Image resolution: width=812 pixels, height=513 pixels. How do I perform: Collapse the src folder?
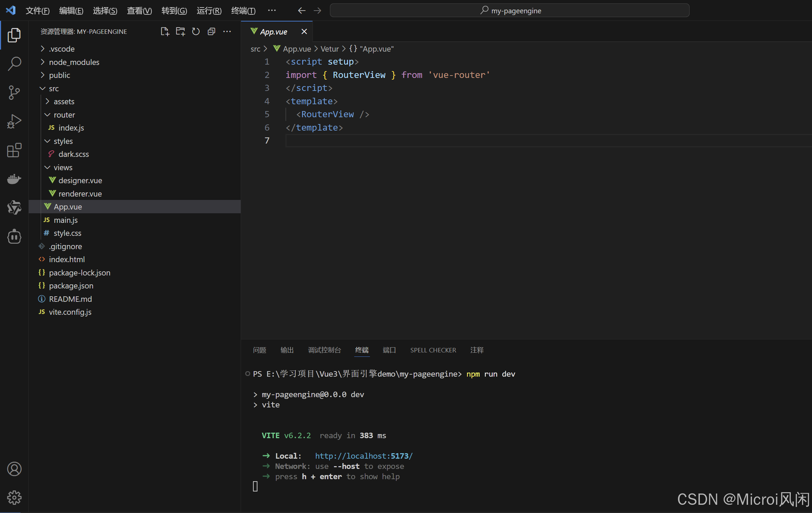[x=54, y=89]
